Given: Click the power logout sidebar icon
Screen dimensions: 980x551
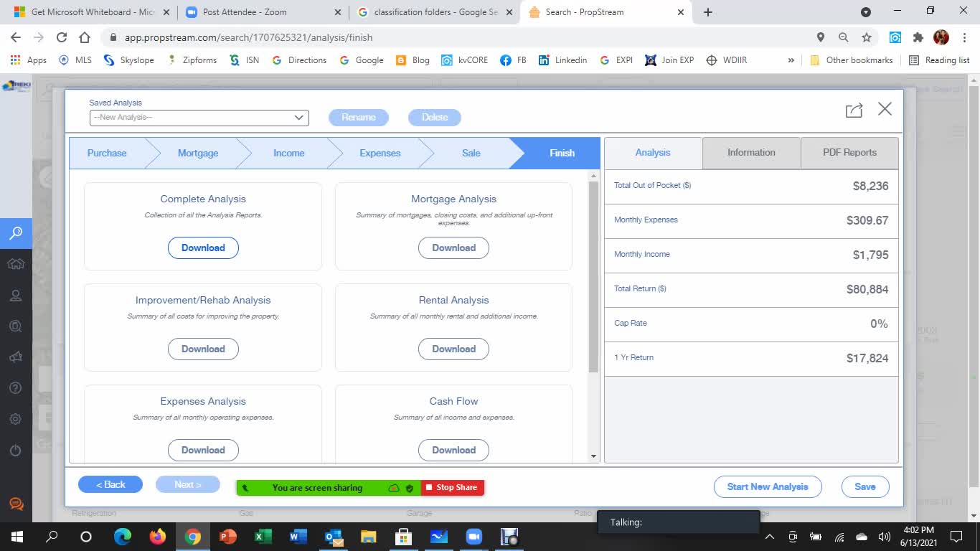Looking at the screenshot, I should click(x=16, y=451).
